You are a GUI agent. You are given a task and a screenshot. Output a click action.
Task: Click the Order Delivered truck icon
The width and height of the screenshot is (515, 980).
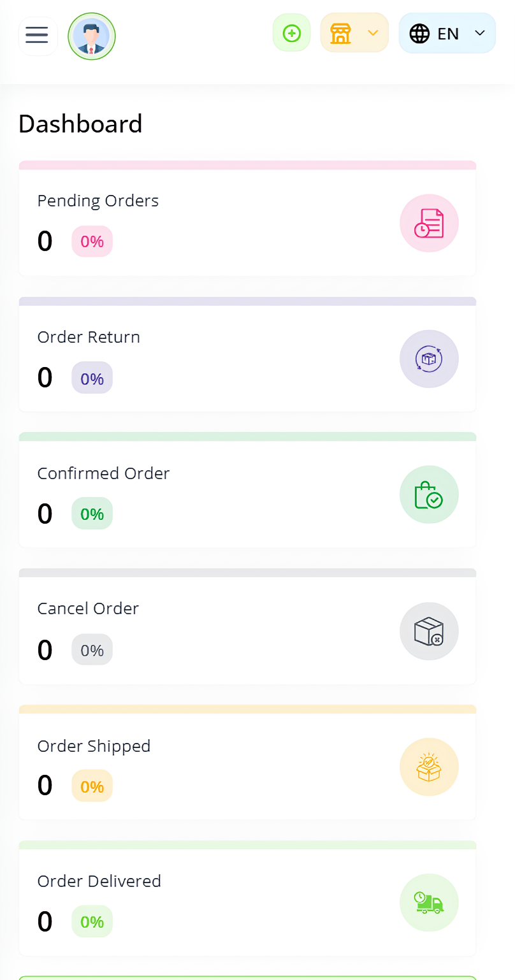tap(429, 902)
